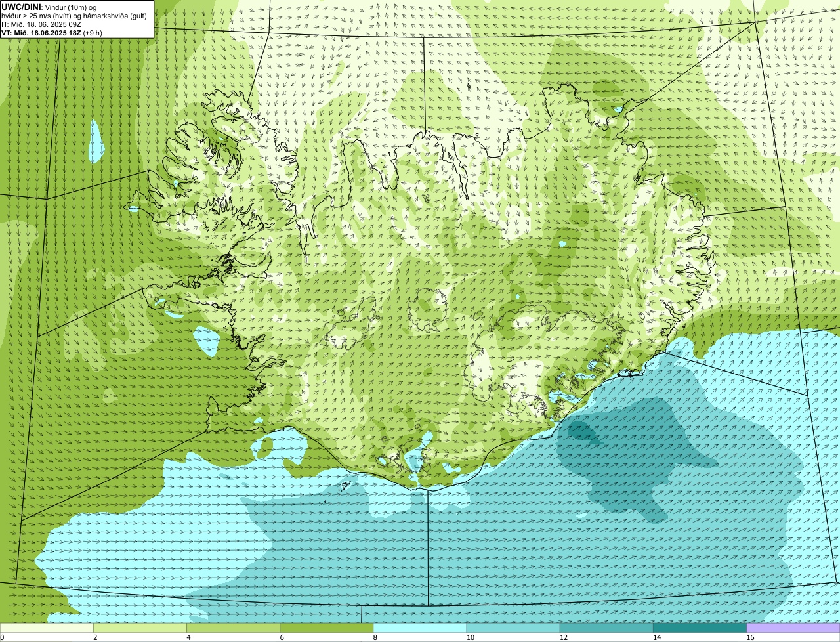This screenshot has width=840, height=642.
Task: Click the medium green 4–6 legend swatch
Action: point(233,628)
